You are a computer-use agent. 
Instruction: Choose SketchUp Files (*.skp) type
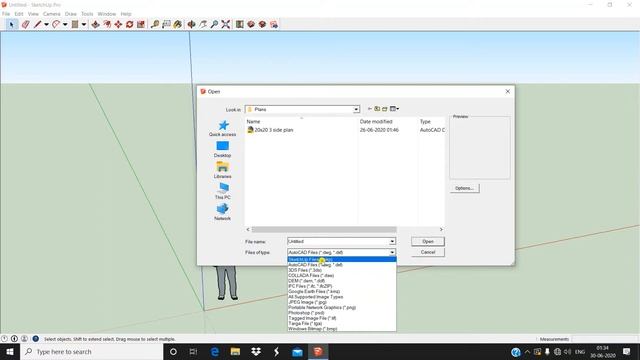click(342, 260)
